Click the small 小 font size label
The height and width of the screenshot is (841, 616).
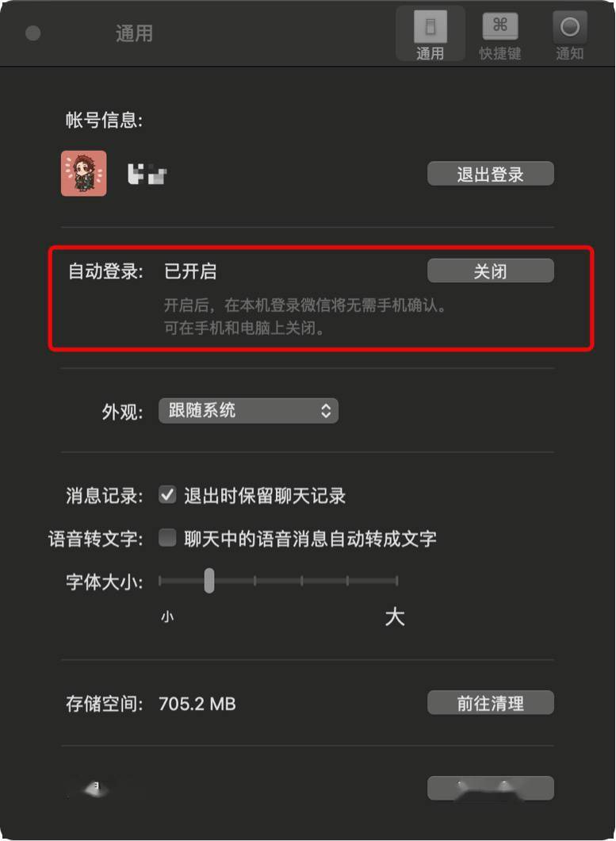[167, 616]
